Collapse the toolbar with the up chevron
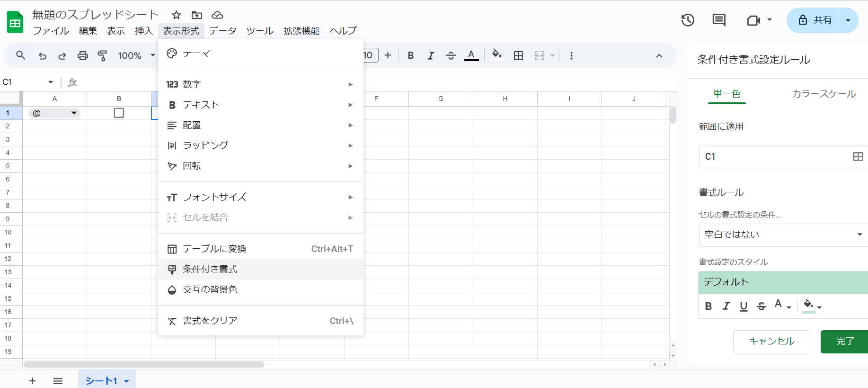 click(659, 55)
